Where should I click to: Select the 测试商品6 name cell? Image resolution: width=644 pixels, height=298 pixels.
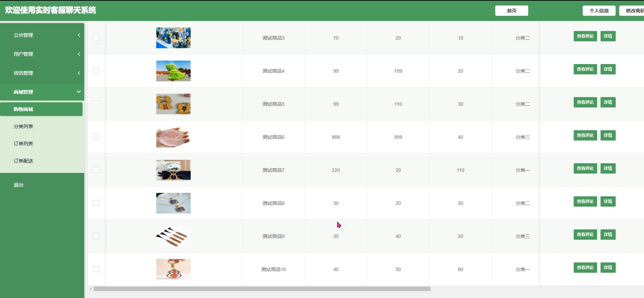(x=274, y=137)
